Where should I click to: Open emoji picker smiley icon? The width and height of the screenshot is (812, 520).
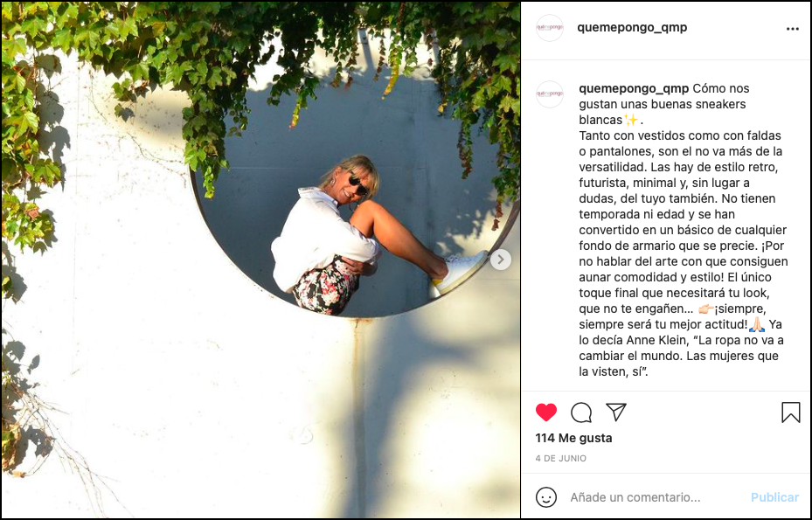[545, 497]
